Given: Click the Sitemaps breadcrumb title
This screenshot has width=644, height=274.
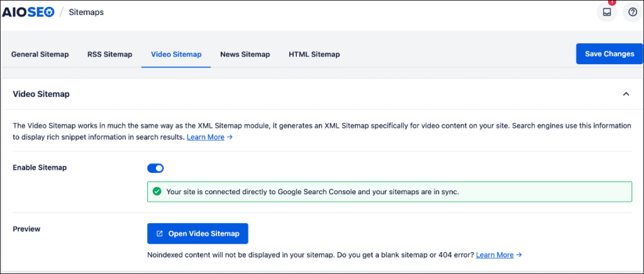Looking at the screenshot, I should 86,13.
